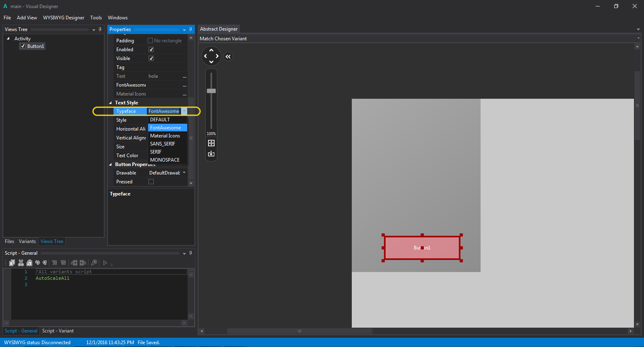This screenshot has height=347, width=644.
Task: Toggle the No rectangle checkbox
Action: tap(150, 40)
